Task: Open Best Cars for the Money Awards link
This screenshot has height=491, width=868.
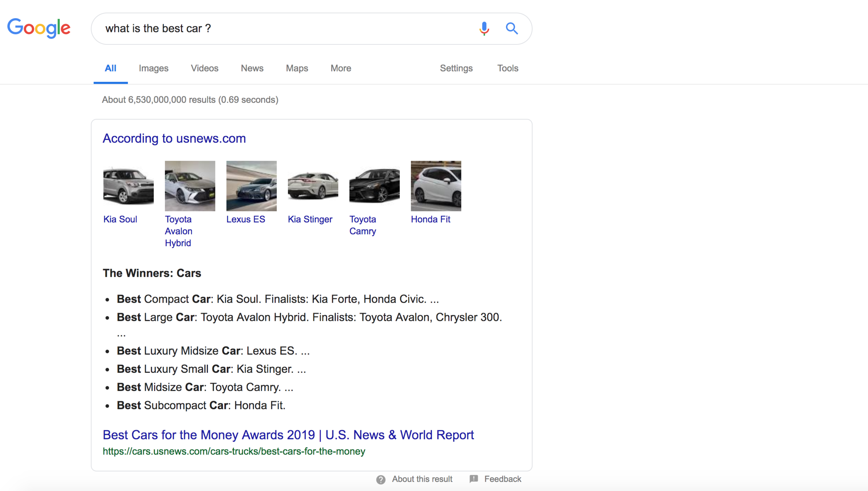Action: [288, 435]
